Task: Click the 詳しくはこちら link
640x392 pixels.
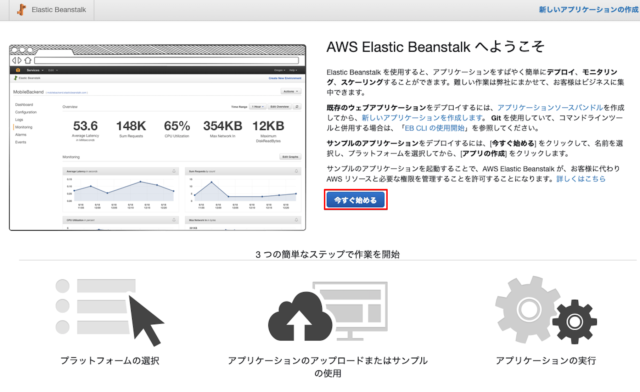Action: pyautogui.click(x=581, y=179)
